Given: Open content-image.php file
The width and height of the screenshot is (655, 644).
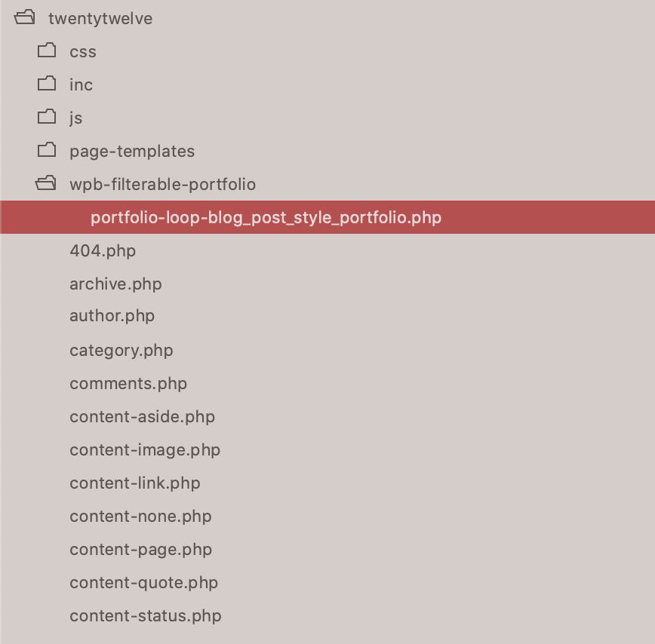Looking at the screenshot, I should tap(145, 450).
